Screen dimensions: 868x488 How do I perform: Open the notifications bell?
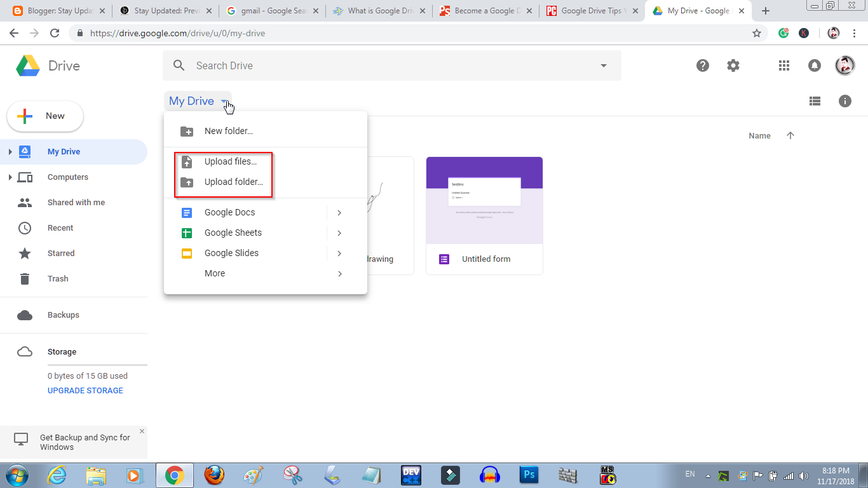coord(814,65)
